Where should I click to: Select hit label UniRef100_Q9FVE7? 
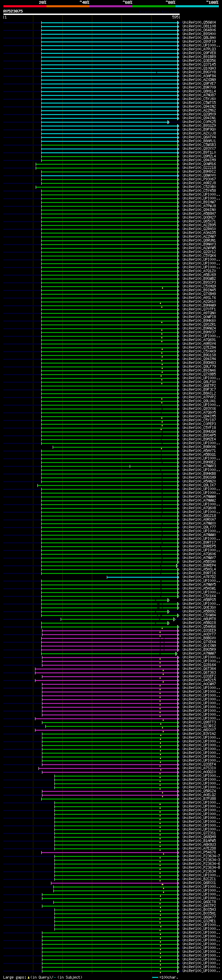pyautogui.click(x=199, y=84)
